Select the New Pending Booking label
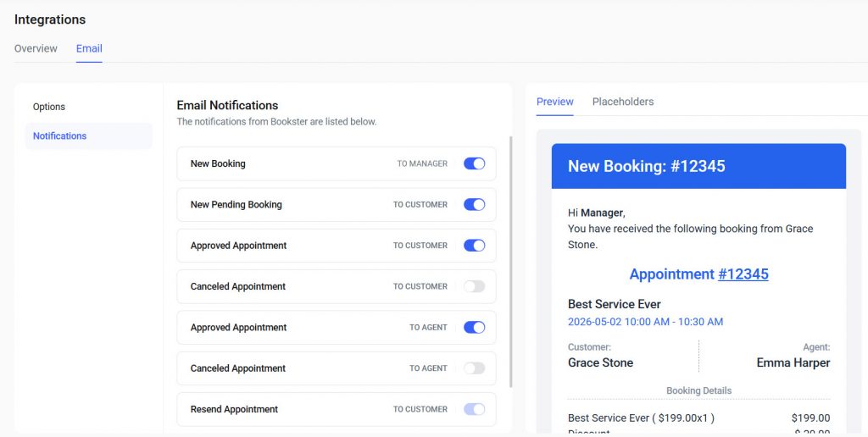Viewport: 868px width, 437px height. (236, 204)
